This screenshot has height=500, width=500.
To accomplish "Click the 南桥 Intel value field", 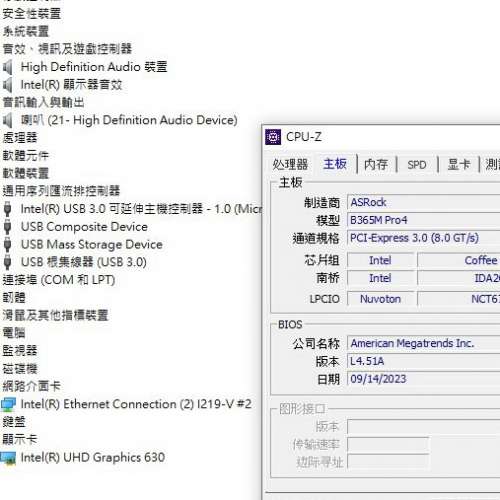I will click(x=380, y=278).
